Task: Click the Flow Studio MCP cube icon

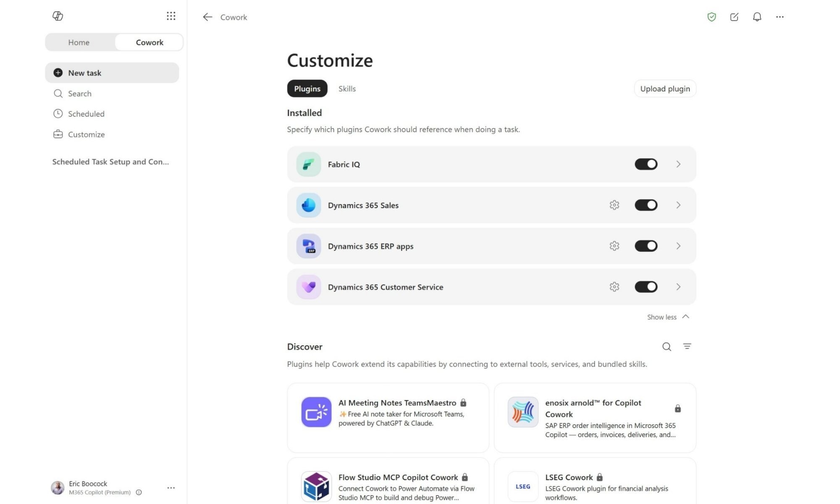Action: (x=316, y=486)
